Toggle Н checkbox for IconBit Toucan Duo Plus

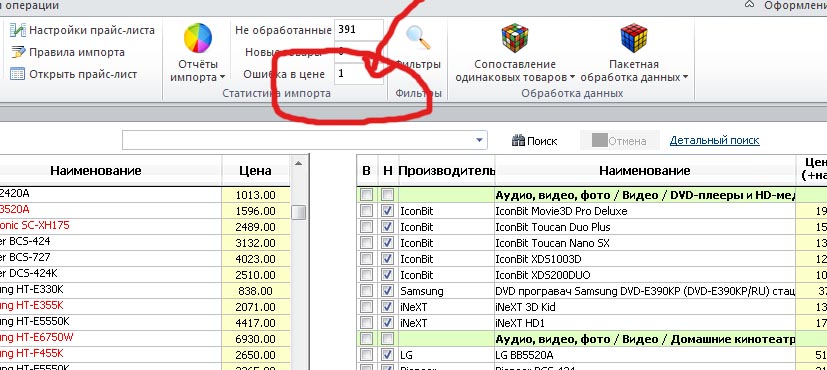coord(388,227)
